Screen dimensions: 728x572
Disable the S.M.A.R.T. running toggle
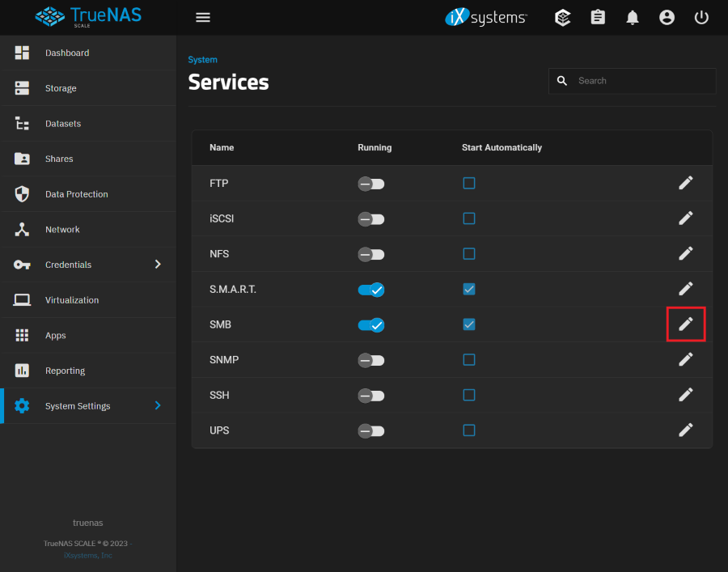[x=371, y=289]
